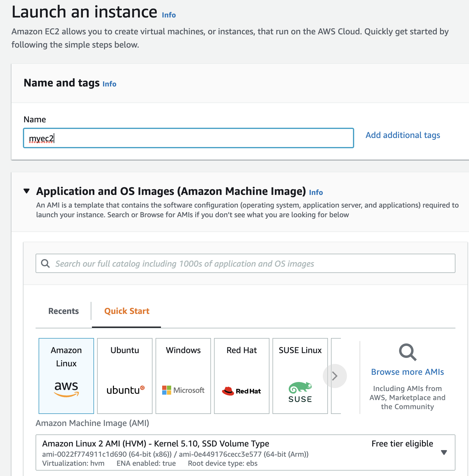This screenshot has width=469, height=476.
Task: Choose the Windows Microsoft AMI tile
Action: point(183,376)
